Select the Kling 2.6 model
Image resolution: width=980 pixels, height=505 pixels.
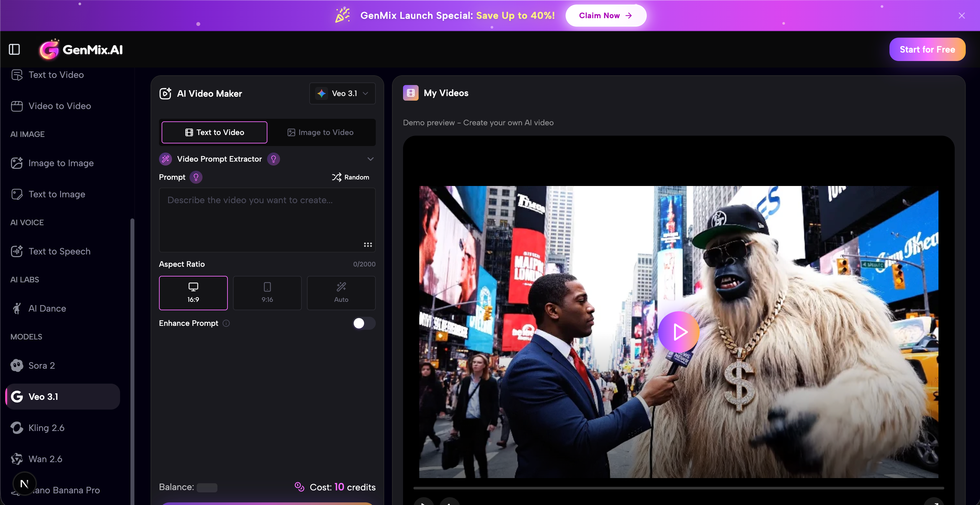(46, 428)
